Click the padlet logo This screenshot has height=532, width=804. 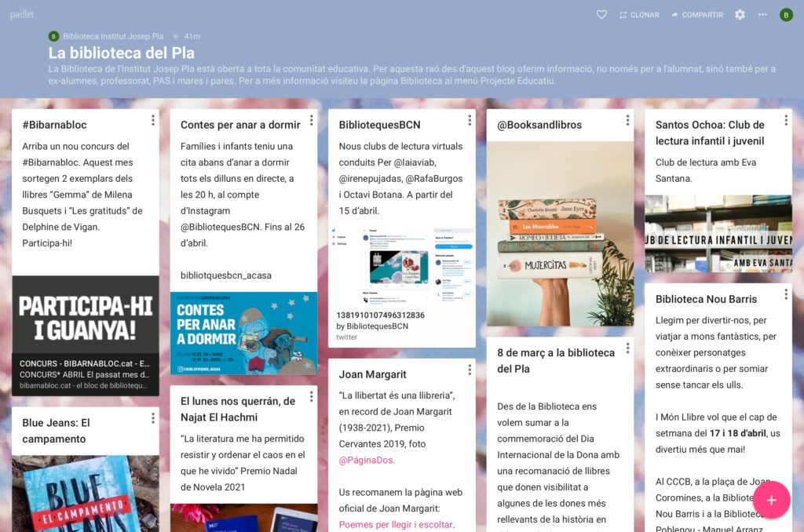22,15
